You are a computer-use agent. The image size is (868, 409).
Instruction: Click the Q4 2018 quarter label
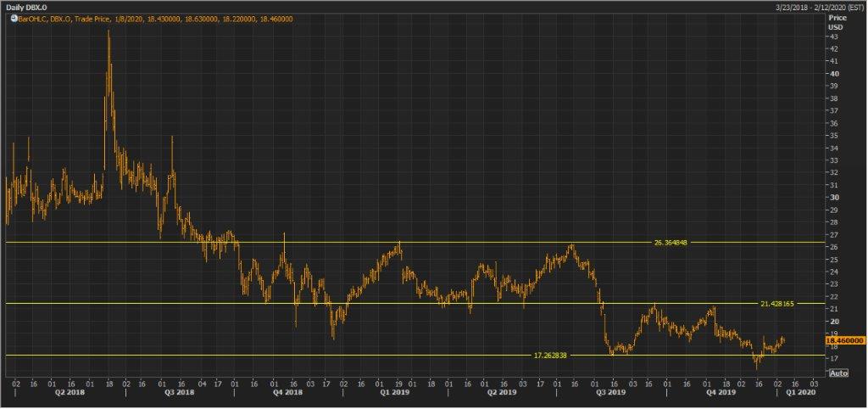pyautogui.click(x=290, y=392)
